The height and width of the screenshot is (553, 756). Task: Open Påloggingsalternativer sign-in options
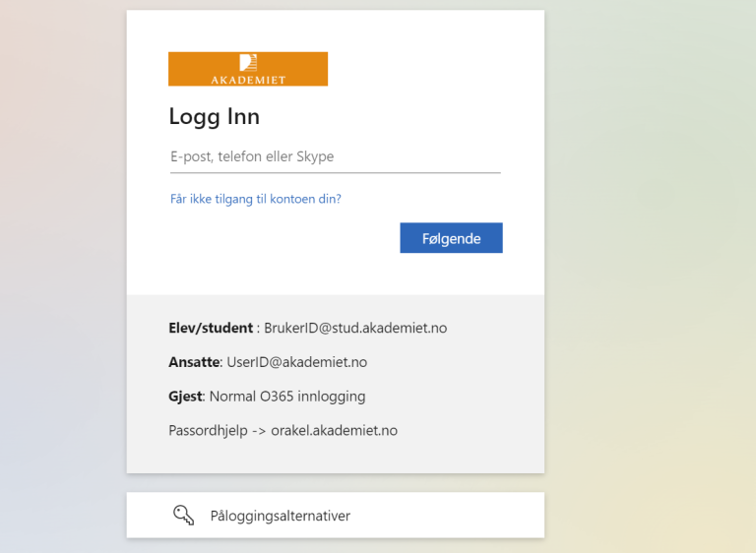click(281, 516)
